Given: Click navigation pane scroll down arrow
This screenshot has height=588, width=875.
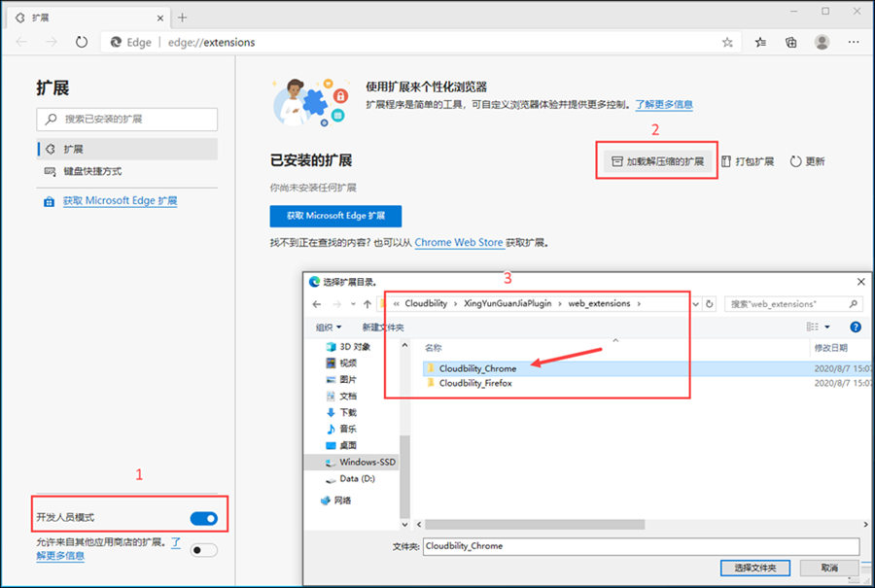Looking at the screenshot, I should [x=404, y=525].
